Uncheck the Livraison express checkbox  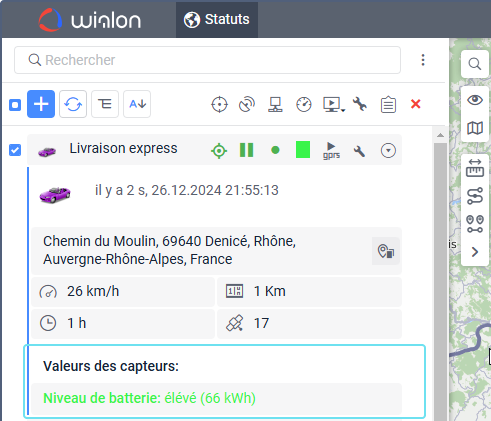[15, 150]
